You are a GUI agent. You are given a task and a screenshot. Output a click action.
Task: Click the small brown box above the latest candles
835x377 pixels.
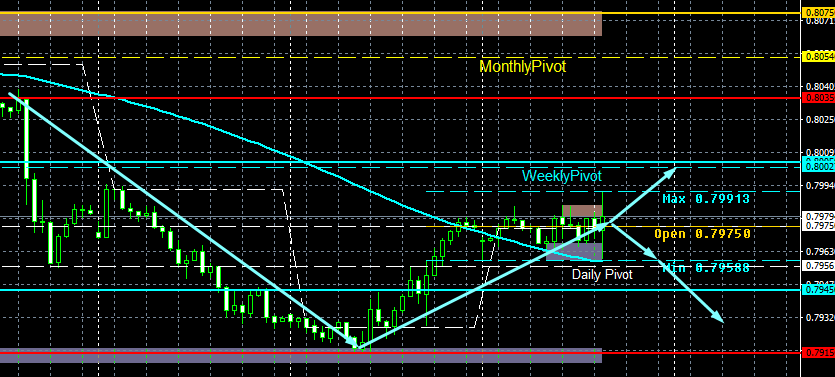[x=582, y=211]
